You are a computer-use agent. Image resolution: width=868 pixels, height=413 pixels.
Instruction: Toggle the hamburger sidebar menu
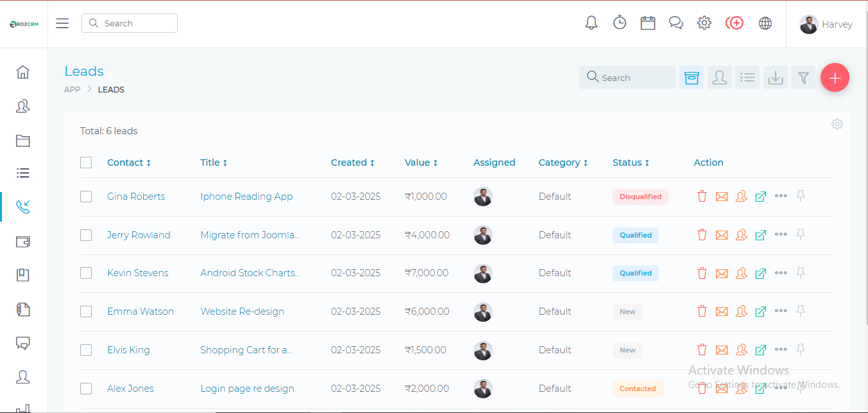[x=62, y=24]
